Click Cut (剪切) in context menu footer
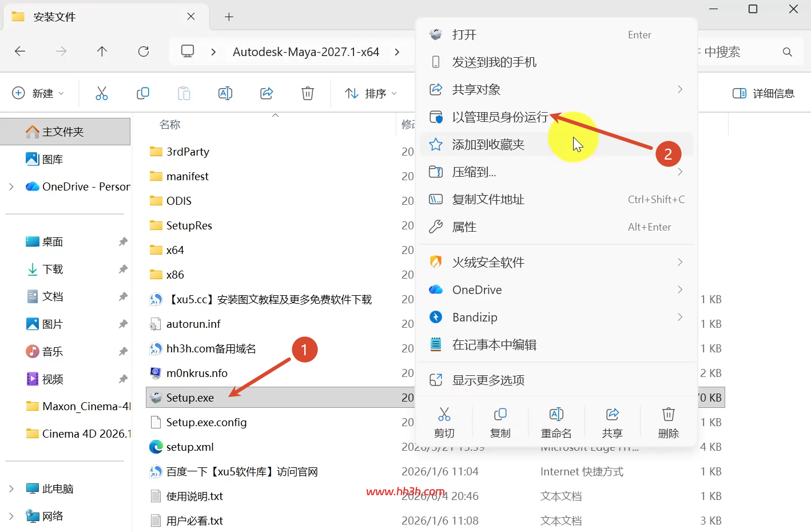The height and width of the screenshot is (532, 811). pos(444,423)
